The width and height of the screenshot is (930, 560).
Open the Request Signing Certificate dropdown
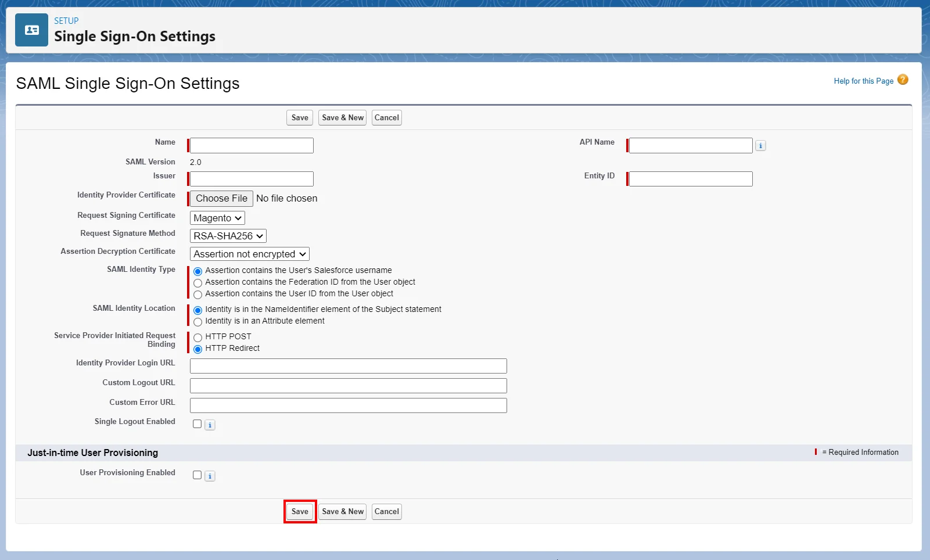point(217,218)
